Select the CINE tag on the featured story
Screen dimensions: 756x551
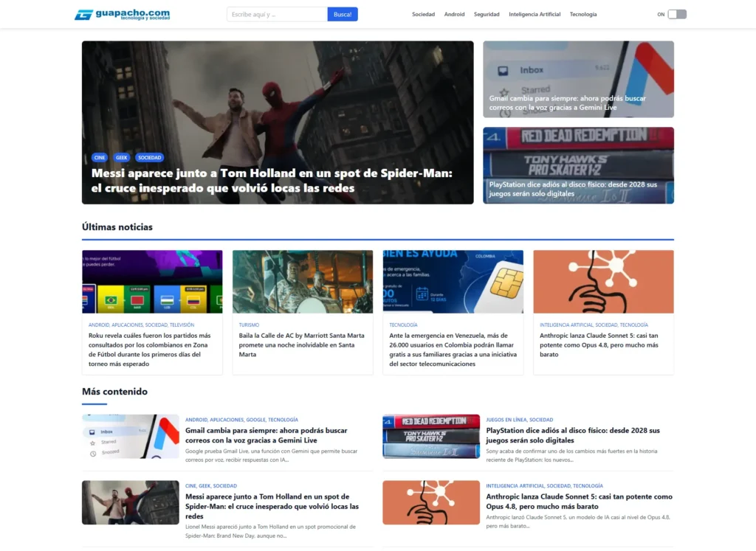(x=100, y=158)
